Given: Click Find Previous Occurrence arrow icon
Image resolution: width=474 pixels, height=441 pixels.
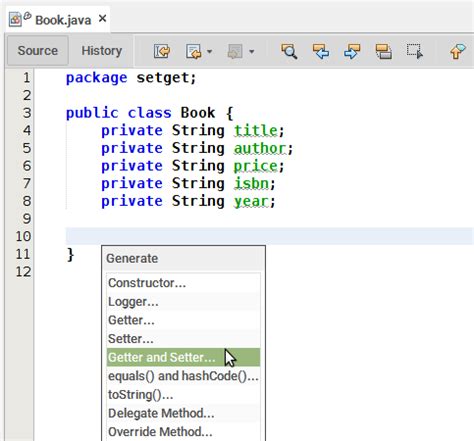Looking at the screenshot, I should (x=321, y=52).
